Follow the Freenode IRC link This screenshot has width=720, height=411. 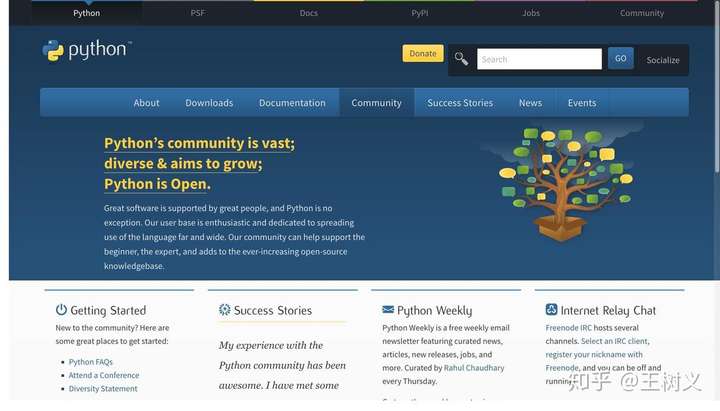[568, 328]
